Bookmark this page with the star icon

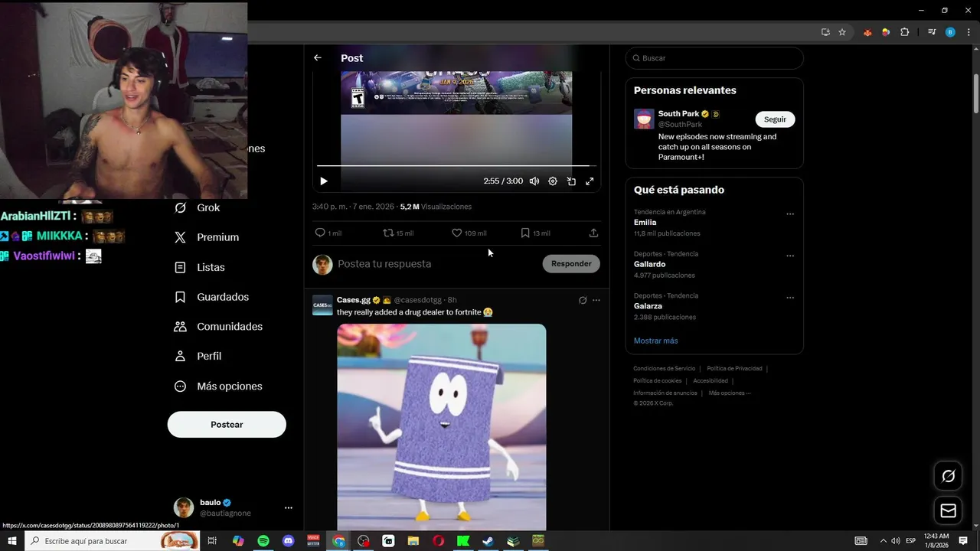(x=842, y=32)
